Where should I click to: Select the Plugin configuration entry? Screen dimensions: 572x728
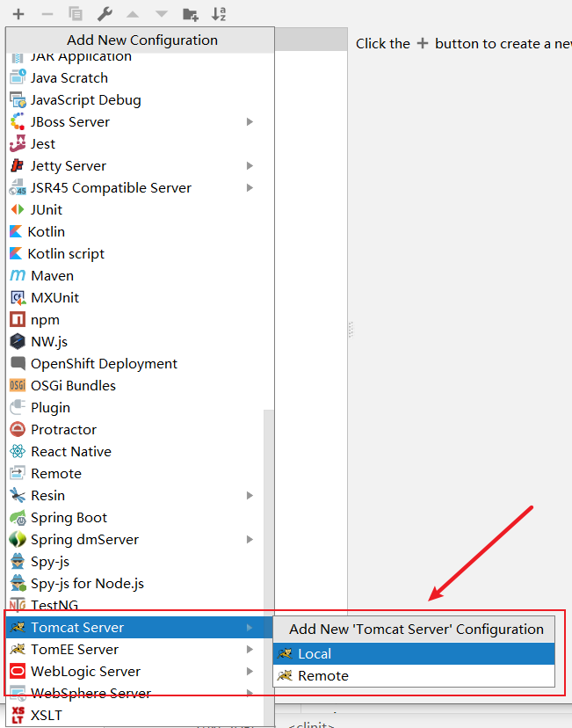134,407
